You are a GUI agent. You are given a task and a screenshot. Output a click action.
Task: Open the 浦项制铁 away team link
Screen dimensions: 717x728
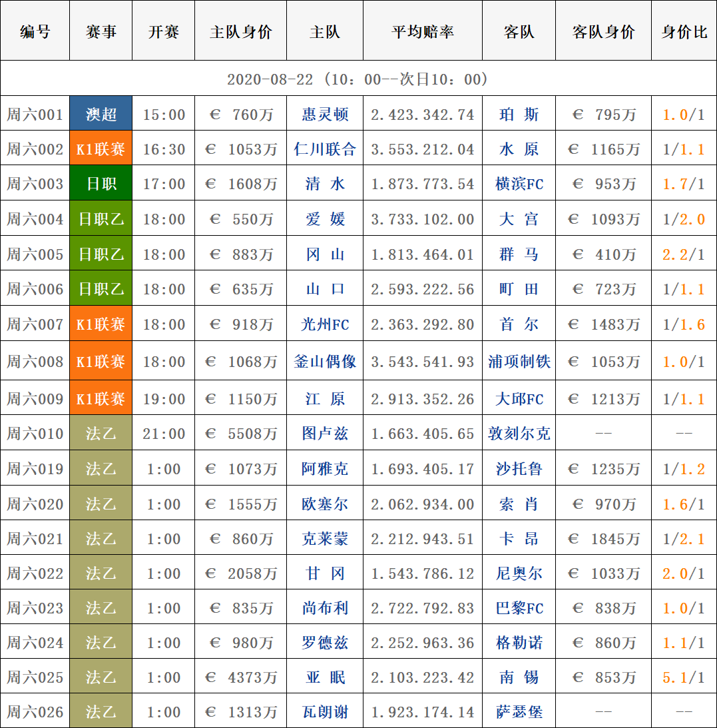(x=519, y=362)
